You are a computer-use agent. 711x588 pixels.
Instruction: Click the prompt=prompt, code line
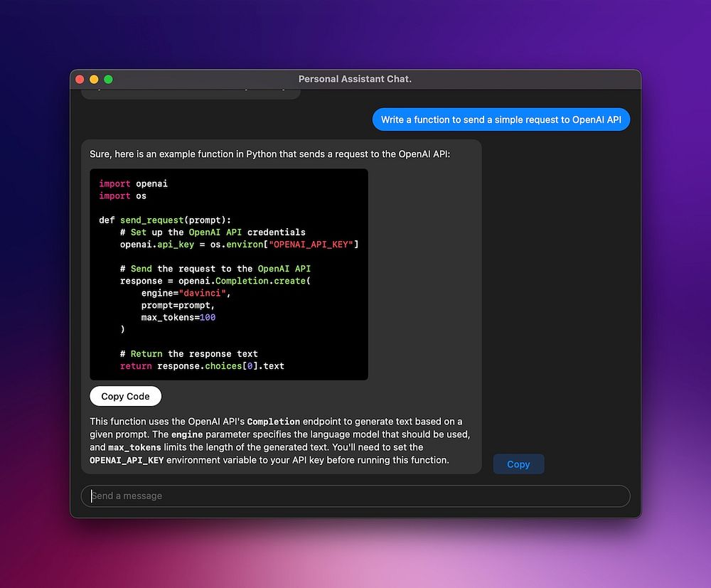pyautogui.click(x=178, y=306)
